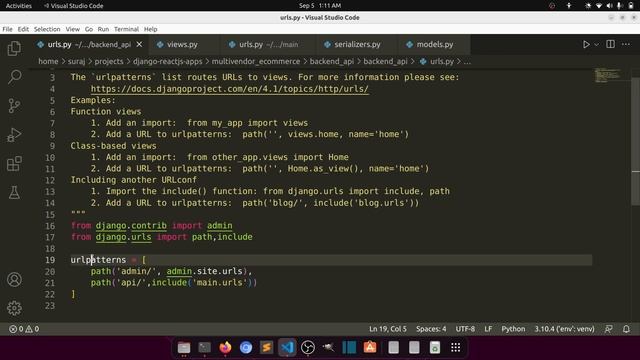Click 'main.urls' string on line 21
The width and height of the screenshot is (640, 360).
coord(220,282)
